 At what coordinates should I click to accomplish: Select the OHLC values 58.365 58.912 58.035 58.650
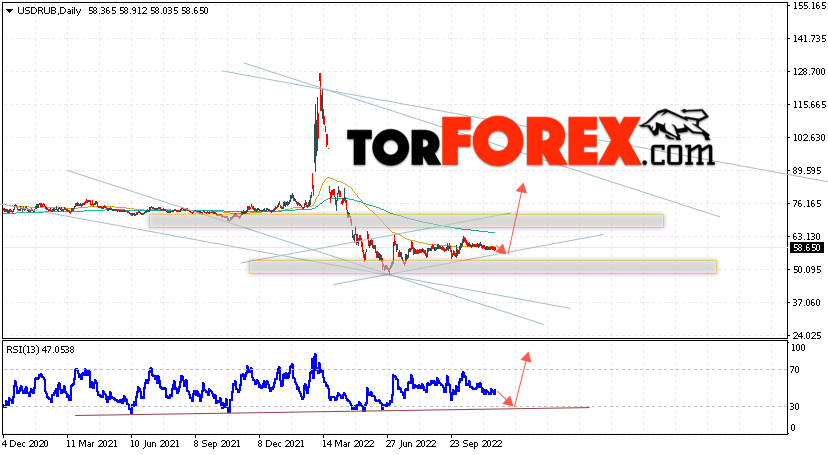click(x=148, y=11)
